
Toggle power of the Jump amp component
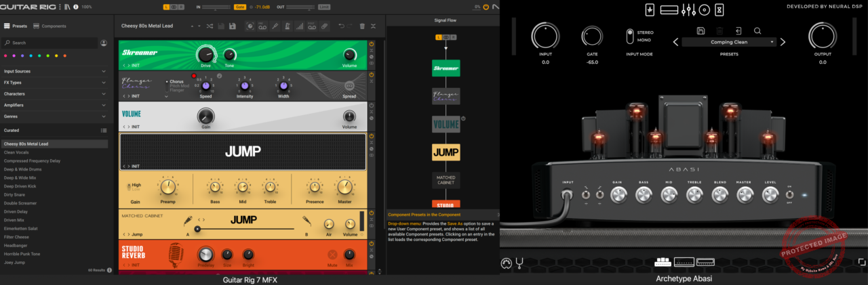[x=372, y=137]
